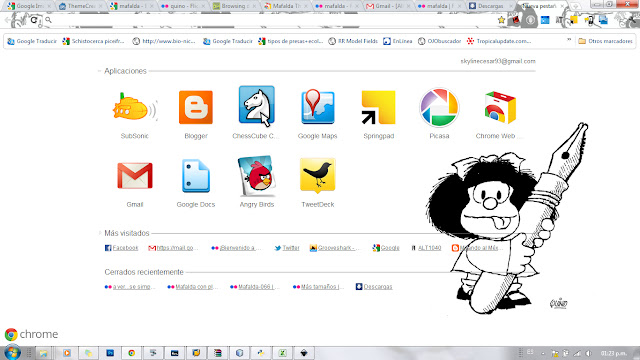
Task: Open the RR Model Fields bookmark
Action: (353, 41)
